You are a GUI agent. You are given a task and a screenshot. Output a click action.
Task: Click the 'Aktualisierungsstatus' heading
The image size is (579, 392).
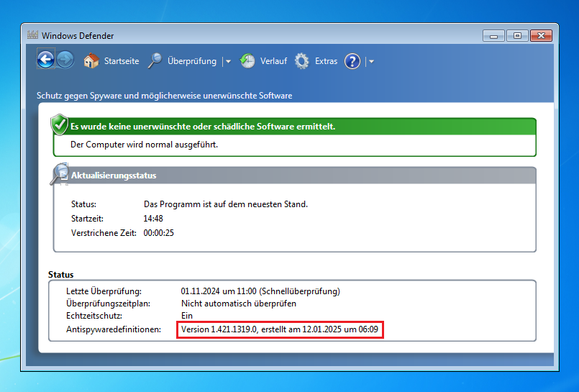[114, 176]
